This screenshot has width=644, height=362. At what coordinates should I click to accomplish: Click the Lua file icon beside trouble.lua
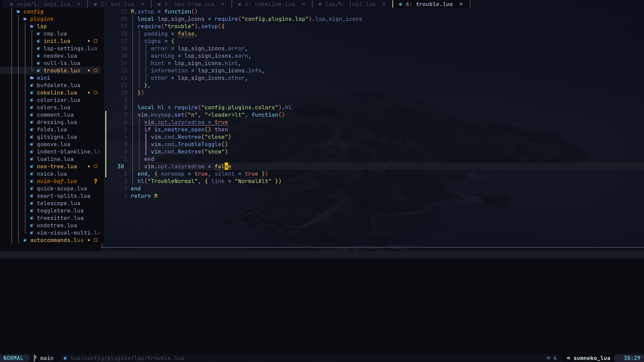(x=38, y=71)
